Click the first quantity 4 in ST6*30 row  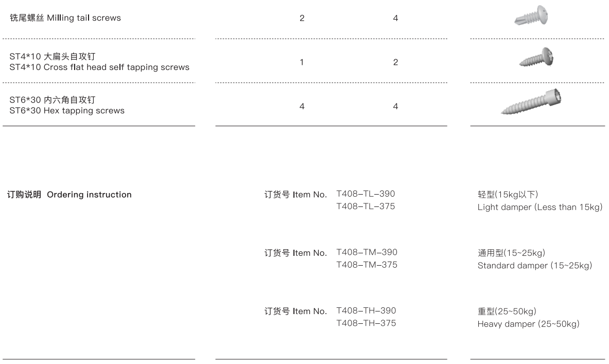tap(302, 107)
